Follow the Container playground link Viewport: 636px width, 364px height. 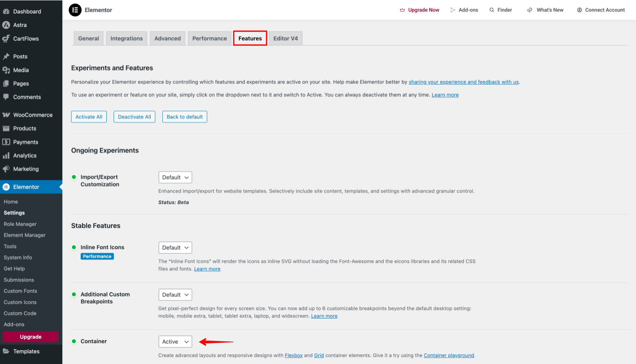coord(448,355)
